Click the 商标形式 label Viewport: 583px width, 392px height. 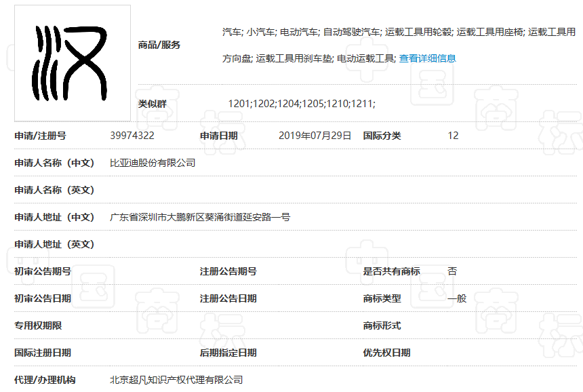click(382, 326)
